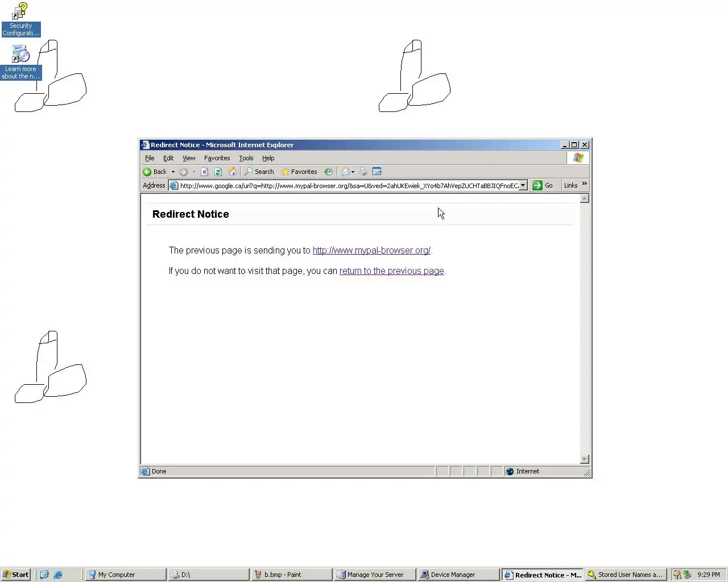The height and width of the screenshot is (582, 728).
Task: Expand the Links toolbar chevron
Action: coord(584,184)
